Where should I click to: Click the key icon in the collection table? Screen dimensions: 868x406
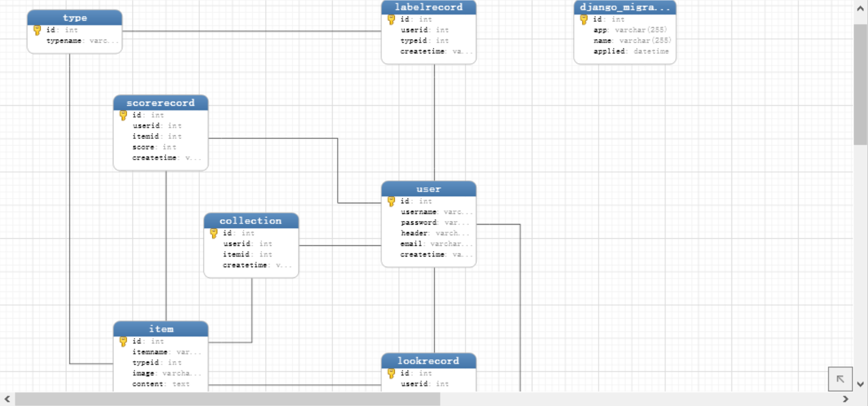[215, 232]
